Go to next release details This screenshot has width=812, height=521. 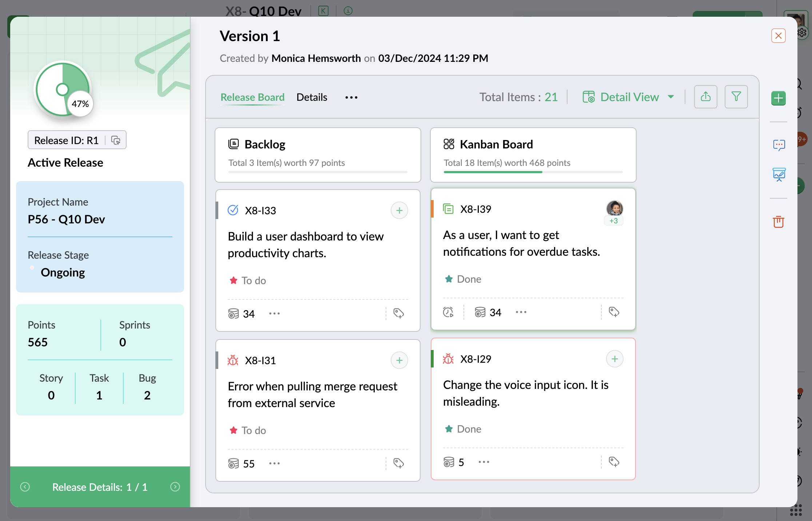175,487
